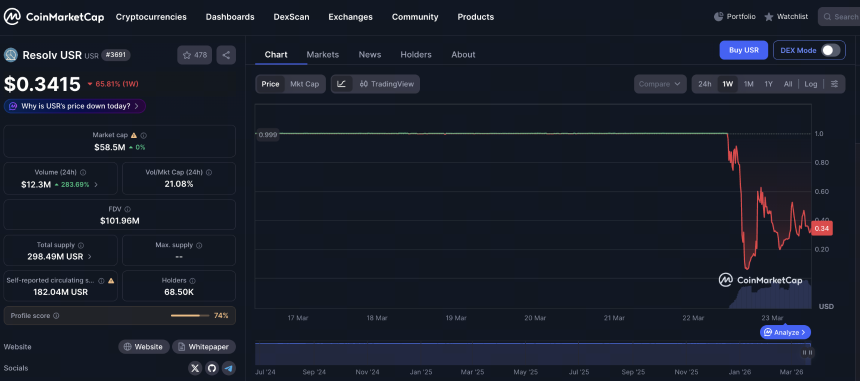Select the Price view toggle
This screenshot has width=860, height=381.
tap(270, 84)
